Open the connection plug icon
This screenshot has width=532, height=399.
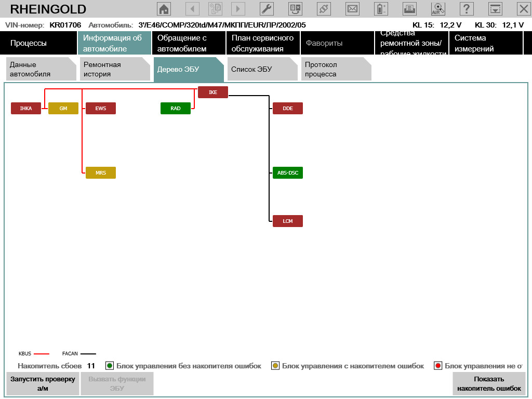click(324, 9)
